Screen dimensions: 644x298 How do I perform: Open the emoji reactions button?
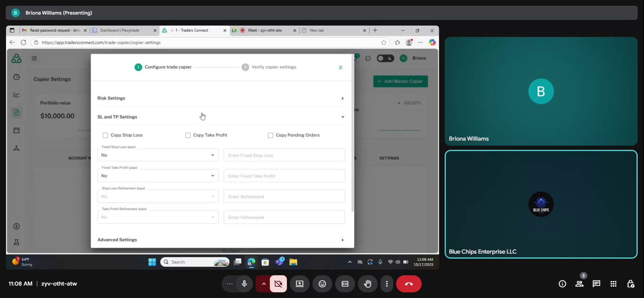[322, 284]
